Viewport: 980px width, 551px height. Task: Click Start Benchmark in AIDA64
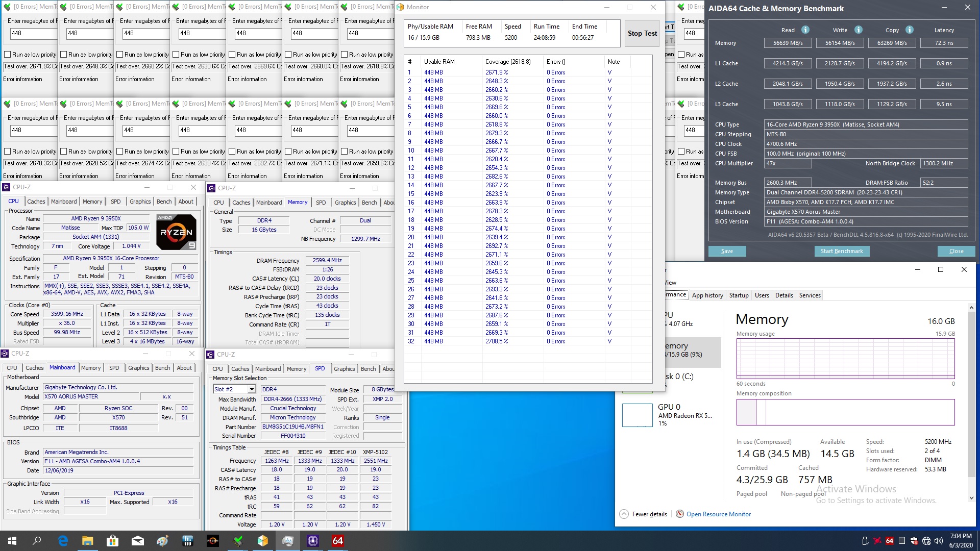[x=842, y=251]
